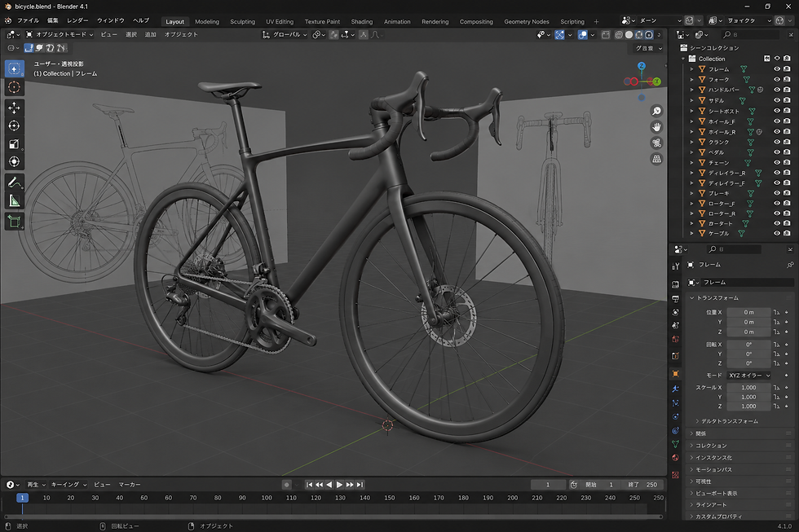Viewport: 799px width, 532px height.
Task: Switch to the Shading workspace tab
Action: pos(361,21)
